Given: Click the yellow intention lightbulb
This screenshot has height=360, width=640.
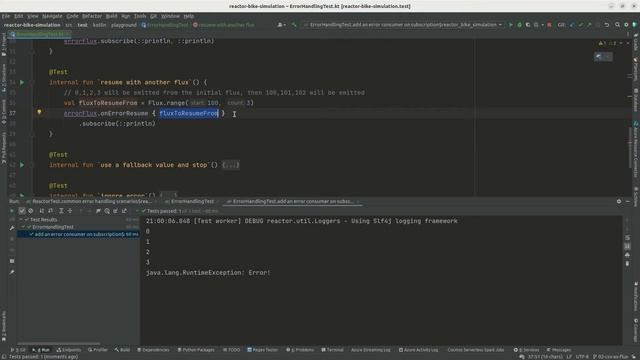Looking at the screenshot, I should tap(39, 112).
